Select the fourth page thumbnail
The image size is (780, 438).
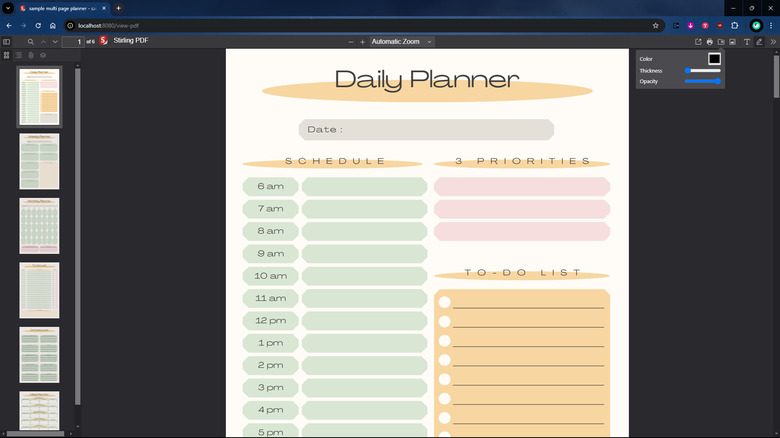[x=39, y=290]
